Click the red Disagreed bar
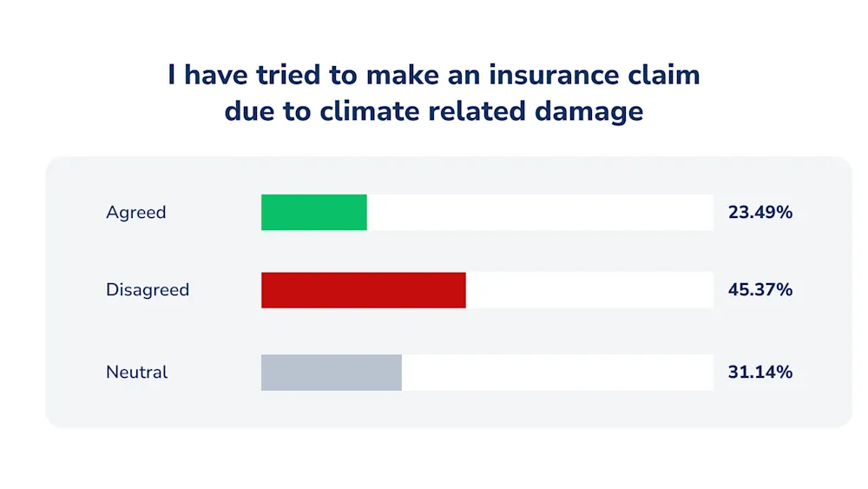Image resolution: width=868 pixels, height=489 pixels. [x=363, y=289]
